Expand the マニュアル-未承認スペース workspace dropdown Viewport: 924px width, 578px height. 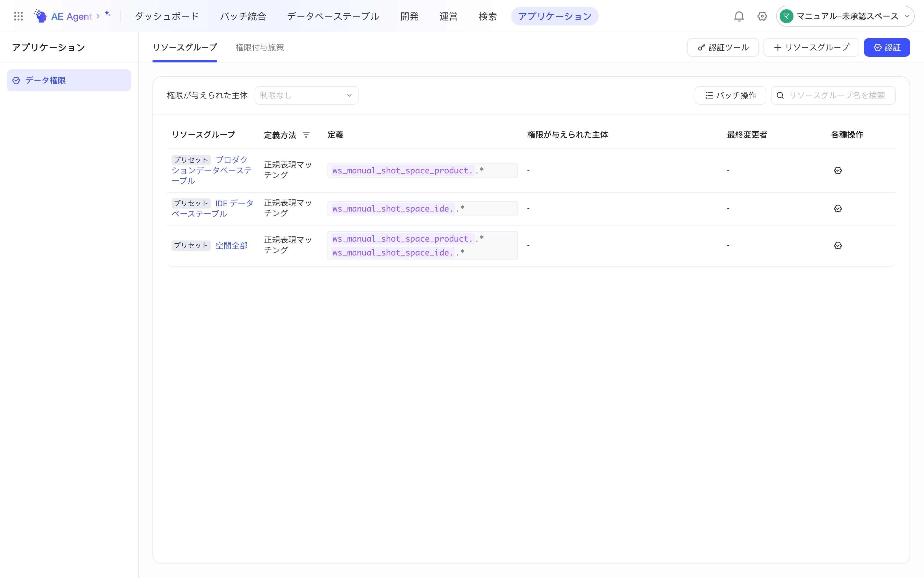click(845, 16)
